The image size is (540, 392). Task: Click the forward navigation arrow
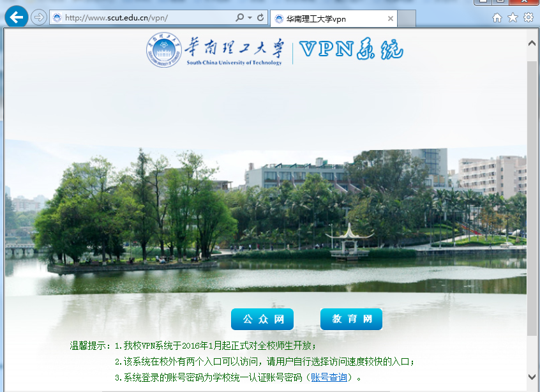coord(38,17)
